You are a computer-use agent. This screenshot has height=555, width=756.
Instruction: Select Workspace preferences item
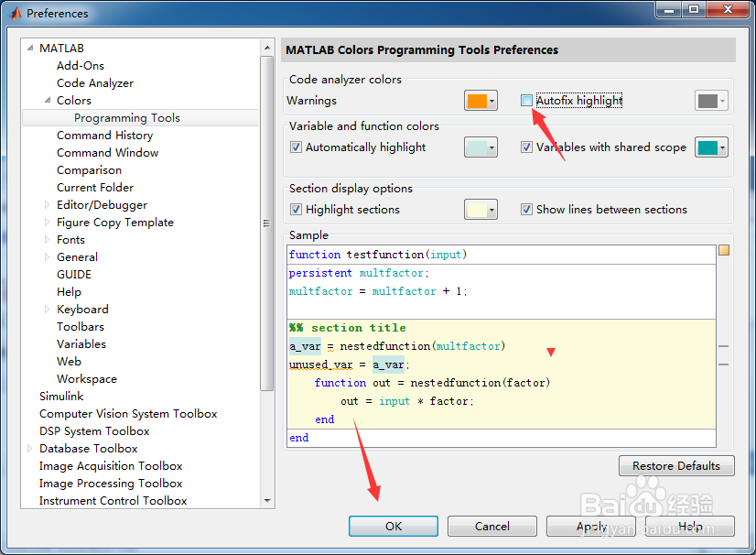pos(87,379)
